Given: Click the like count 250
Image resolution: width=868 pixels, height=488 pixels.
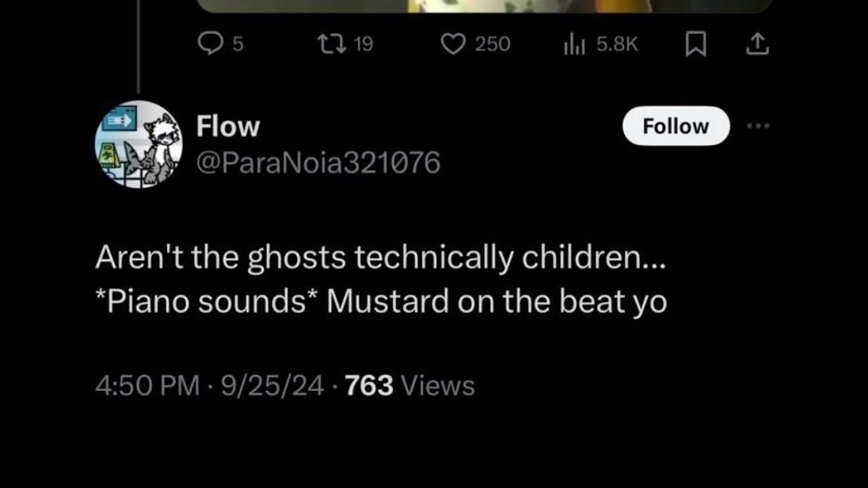Looking at the screenshot, I should tap(492, 45).
